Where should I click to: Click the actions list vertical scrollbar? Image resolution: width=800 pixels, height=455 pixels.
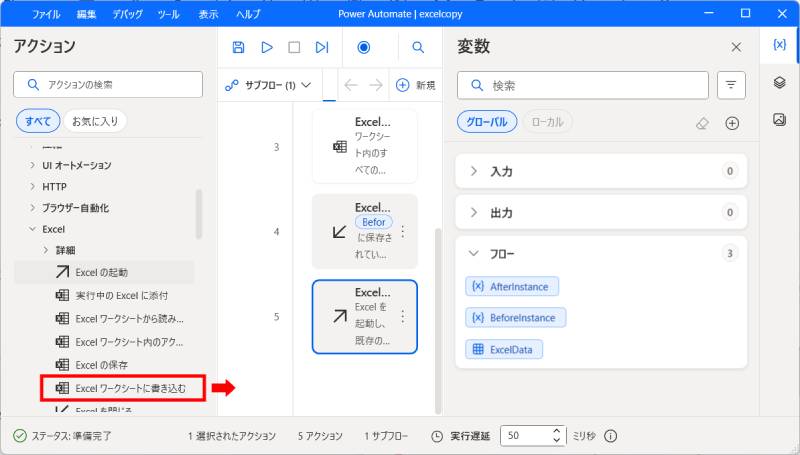[x=199, y=214]
